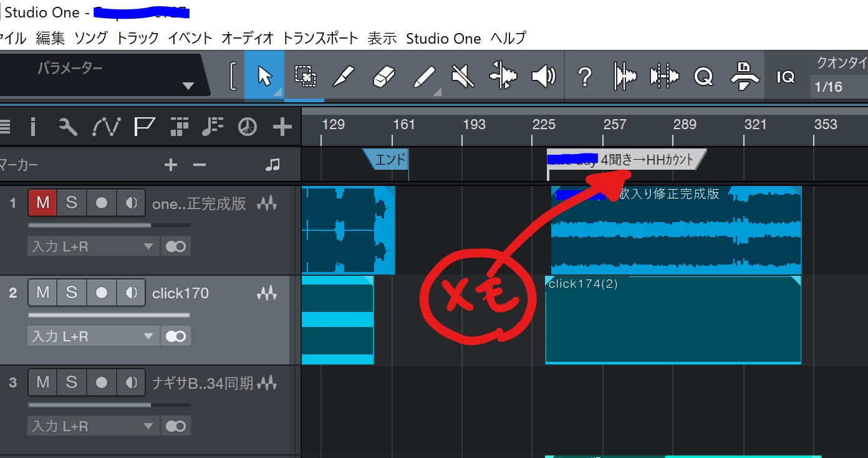868x458 pixels.
Task: Select the Split (knife) tool
Action: point(344,77)
